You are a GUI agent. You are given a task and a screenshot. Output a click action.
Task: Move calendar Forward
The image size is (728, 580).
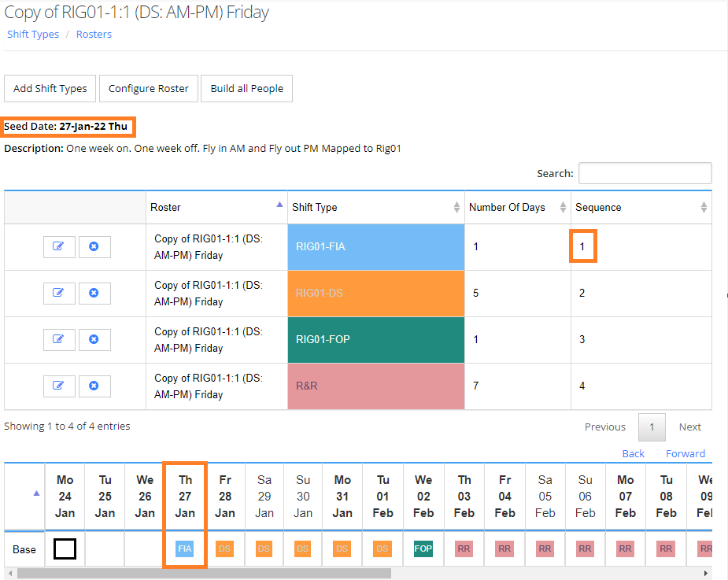[x=685, y=453]
